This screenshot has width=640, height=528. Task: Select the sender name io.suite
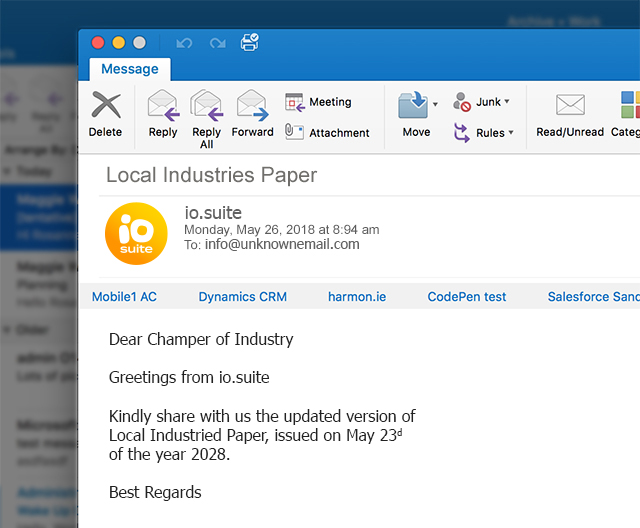click(213, 213)
